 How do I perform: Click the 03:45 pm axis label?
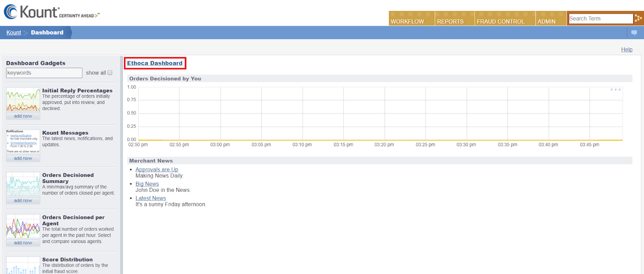(x=590, y=145)
